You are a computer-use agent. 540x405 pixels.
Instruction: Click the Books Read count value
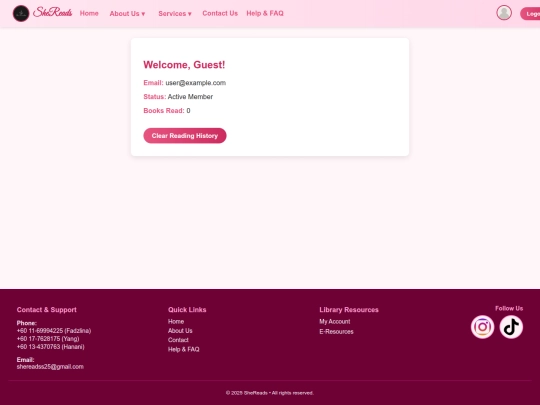(188, 111)
